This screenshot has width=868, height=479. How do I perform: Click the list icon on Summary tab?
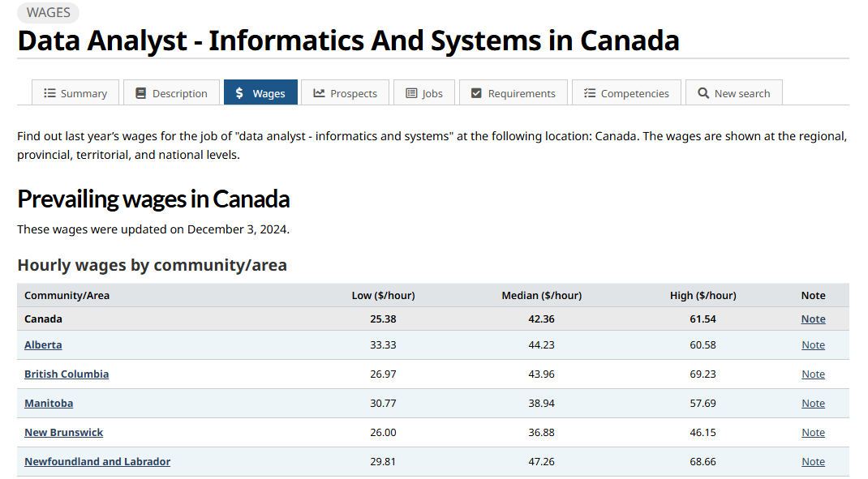49,93
